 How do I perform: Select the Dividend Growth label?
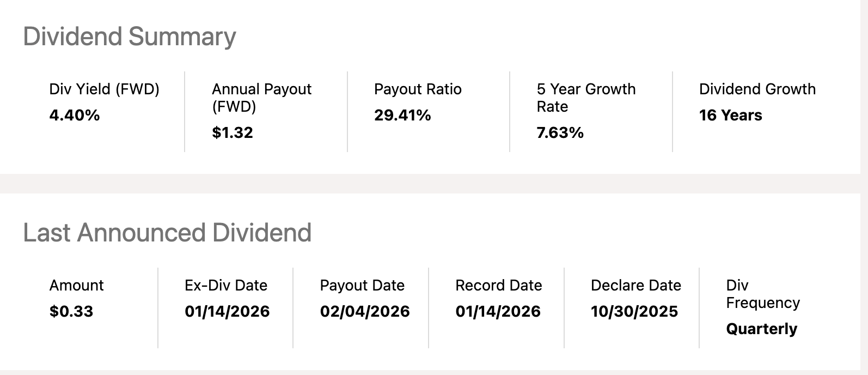click(757, 89)
